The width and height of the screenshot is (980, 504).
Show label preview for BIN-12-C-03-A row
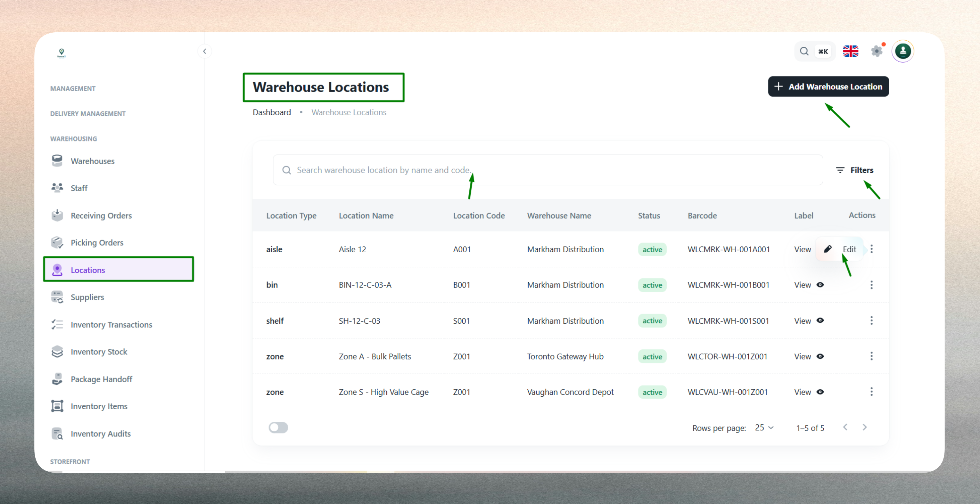click(820, 285)
